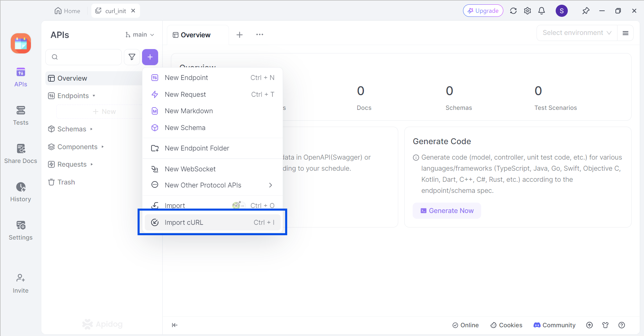Open Share Docs in sidebar
644x336 pixels.
click(20, 154)
